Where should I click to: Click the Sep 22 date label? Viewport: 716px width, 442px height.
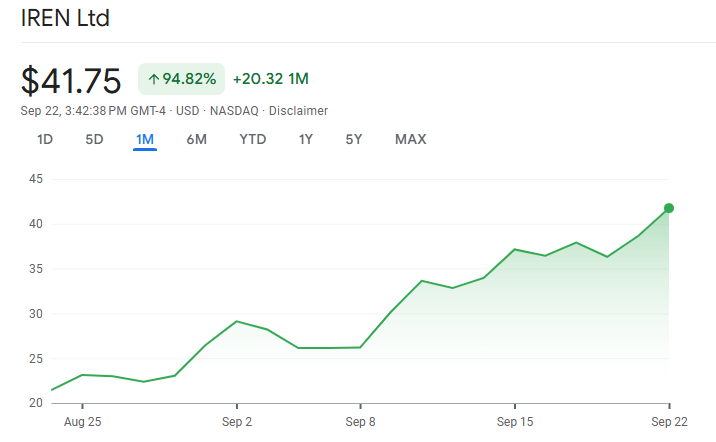668,422
